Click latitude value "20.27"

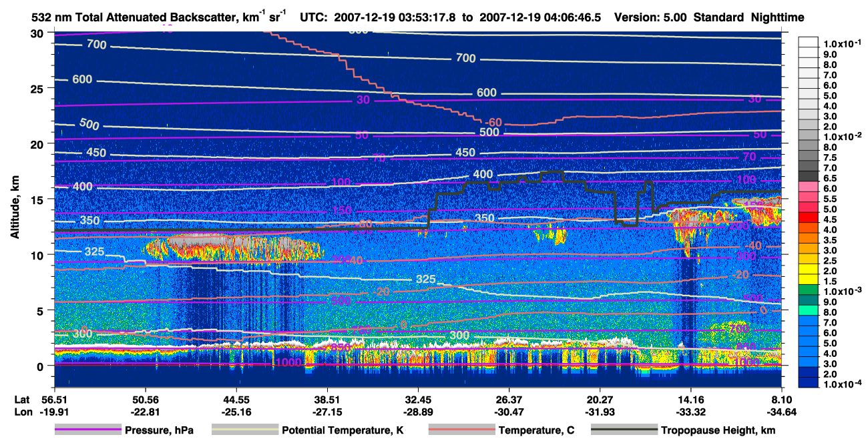600,399
